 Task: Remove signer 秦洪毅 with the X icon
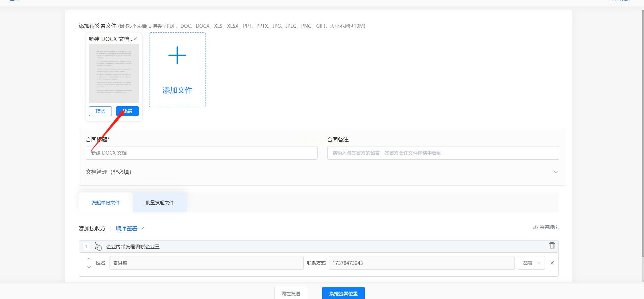pyautogui.click(x=552, y=263)
